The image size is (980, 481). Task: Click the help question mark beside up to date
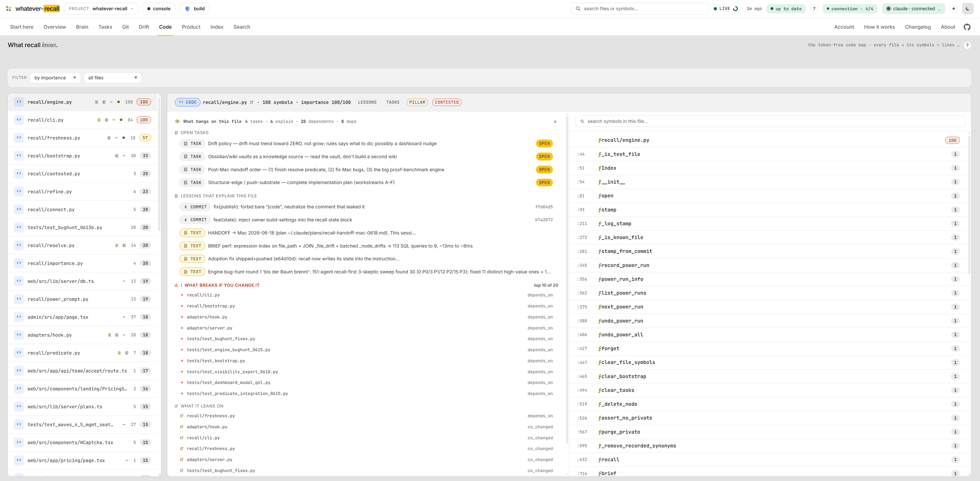point(814,9)
